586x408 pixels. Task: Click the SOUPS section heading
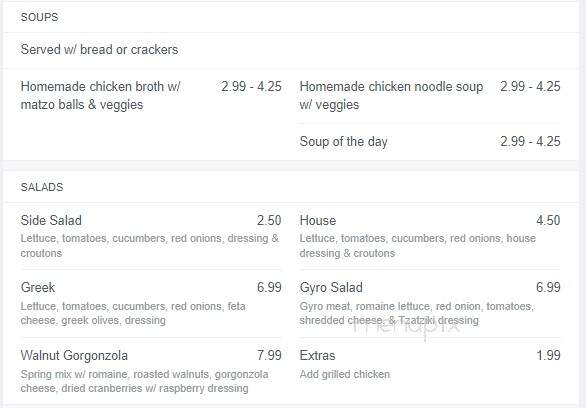click(x=39, y=17)
